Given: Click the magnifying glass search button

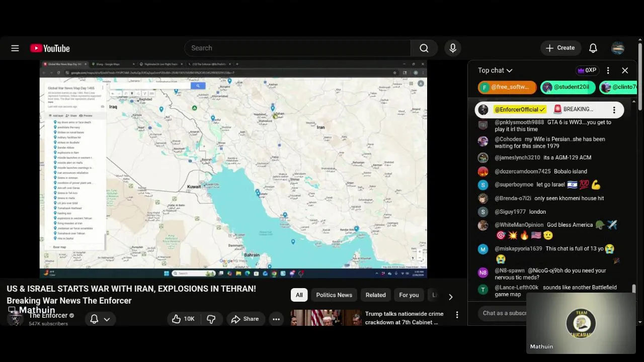Looking at the screenshot, I should tap(424, 48).
